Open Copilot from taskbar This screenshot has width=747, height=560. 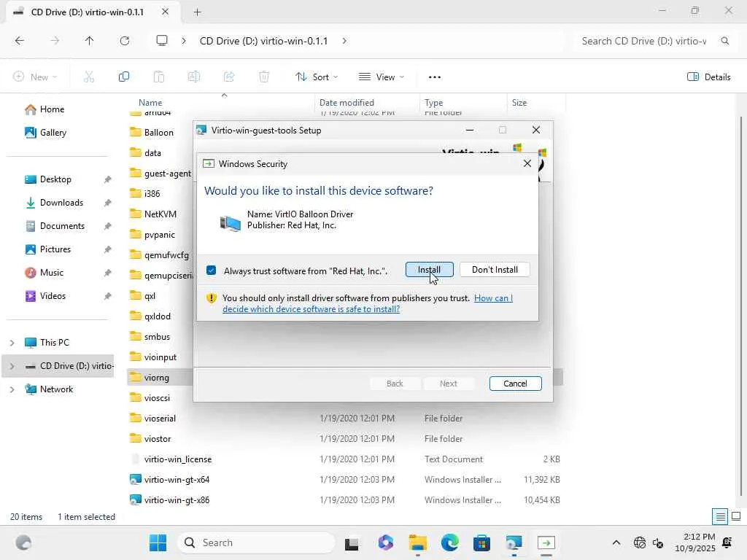tap(385, 542)
